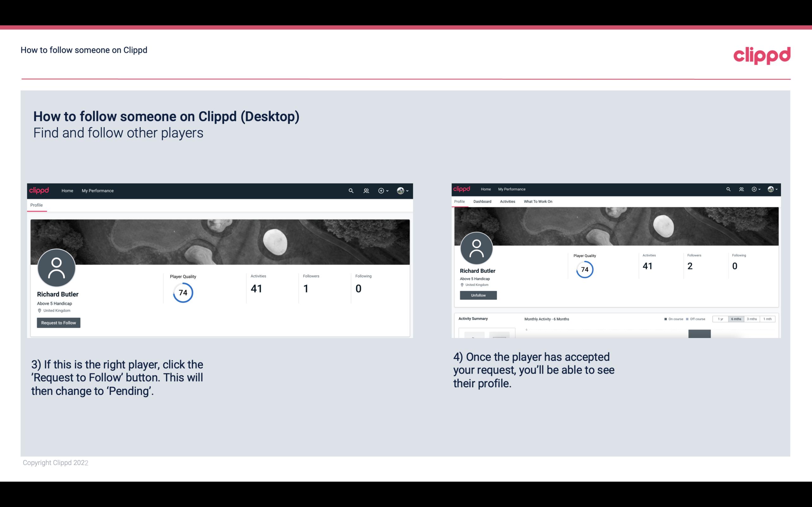The width and height of the screenshot is (812, 507).
Task: Click the 'Request to Follow' button on left profile
Action: 58,323
